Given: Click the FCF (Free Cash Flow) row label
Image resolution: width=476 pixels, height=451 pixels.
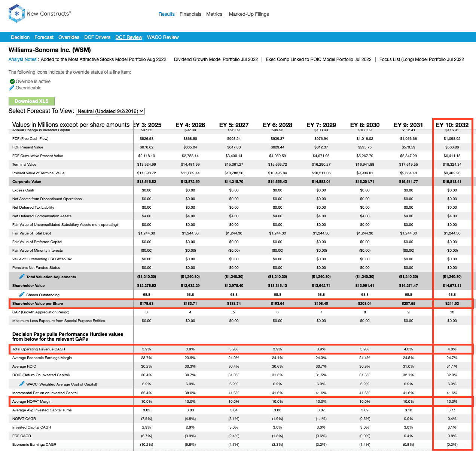Looking at the screenshot, I should [30, 139].
